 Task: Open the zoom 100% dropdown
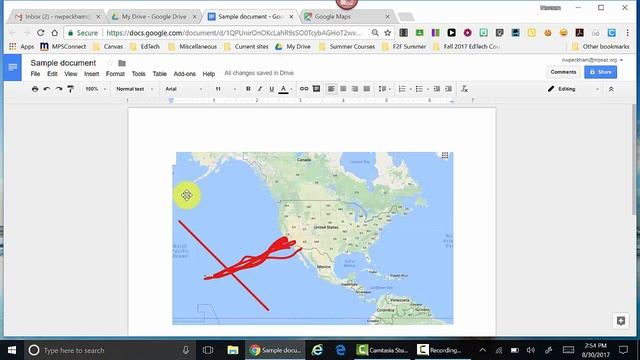[x=96, y=89]
